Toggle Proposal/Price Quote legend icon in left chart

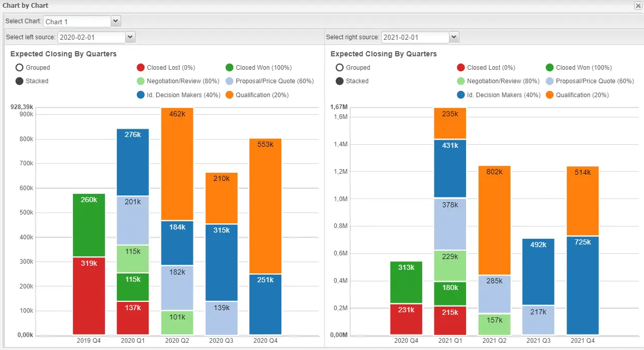pos(230,81)
